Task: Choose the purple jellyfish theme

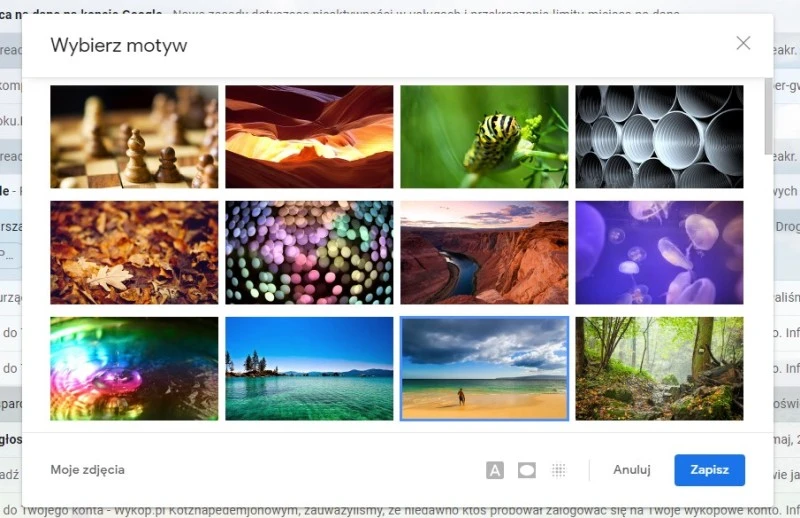Action: click(659, 253)
